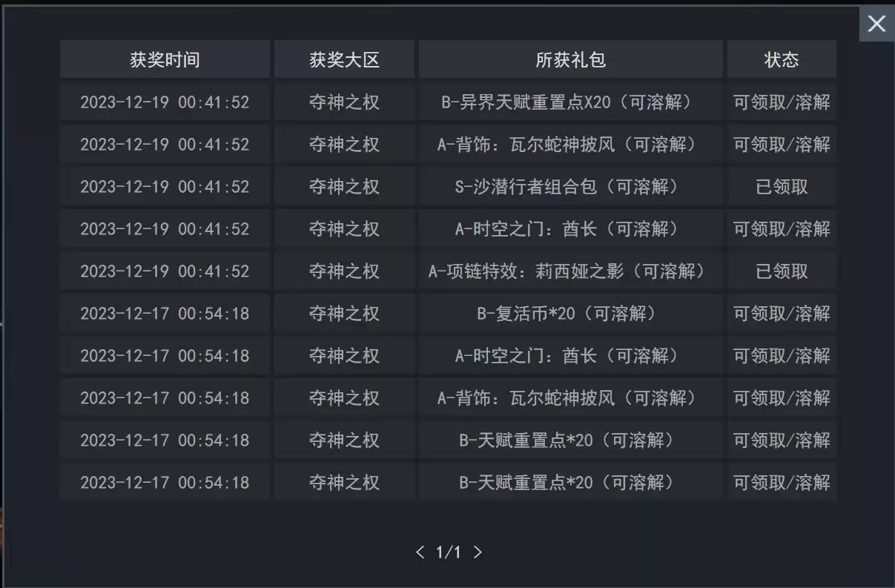Claim the 2023-12-17 瓦尔蛇神披风 reward
This screenshot has height=588, width=895.
tap(782, 398)
